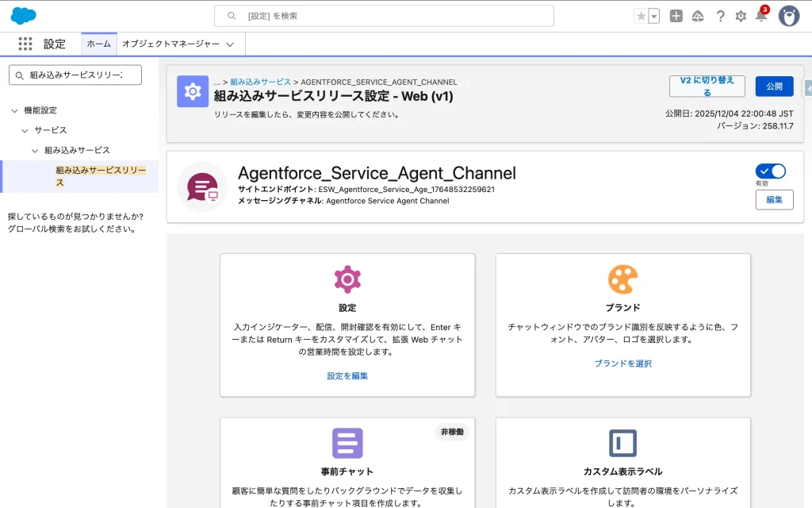Open the global actions plus icon
The height and width of the screenshot is (508, 812).
click(676, 16)
